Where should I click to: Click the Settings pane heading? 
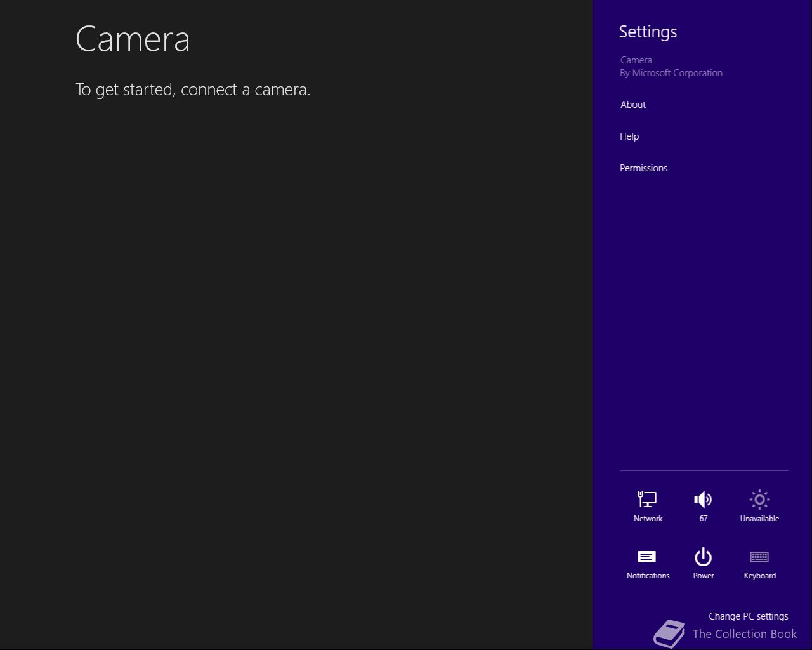[x=648, y=32]
